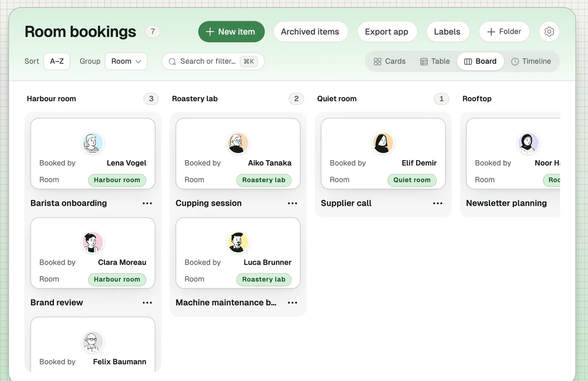
Task: Create a New item
Action: click(232, 31)
